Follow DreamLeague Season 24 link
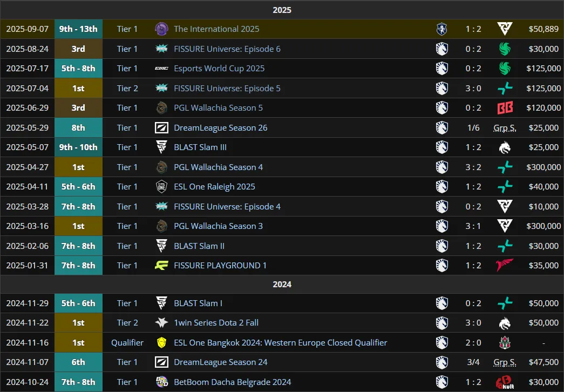The width and height of the screenshot is (564, 392). (221, 362)
